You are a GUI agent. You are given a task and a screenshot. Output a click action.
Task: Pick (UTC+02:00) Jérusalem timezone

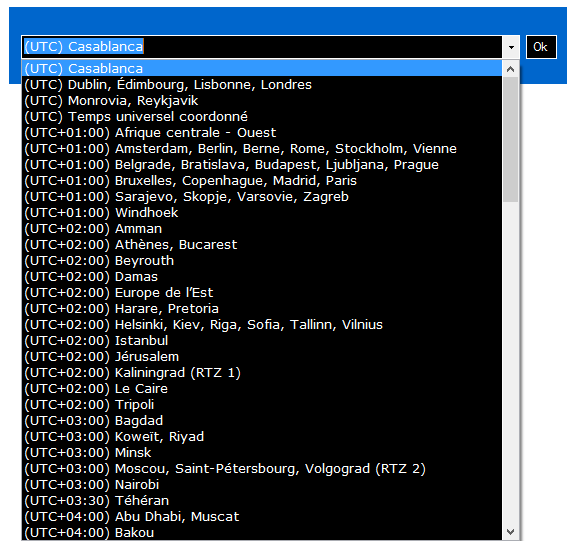tap(262, 356)
